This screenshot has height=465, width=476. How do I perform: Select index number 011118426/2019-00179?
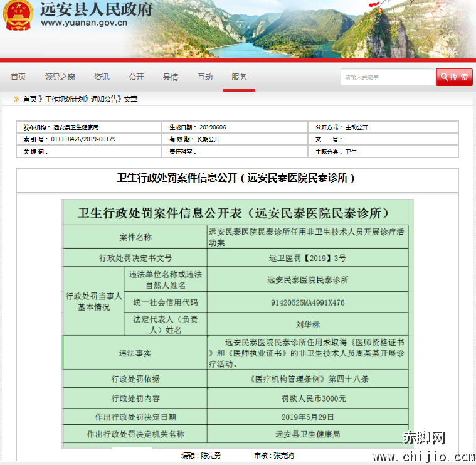(x=83, y=139)
